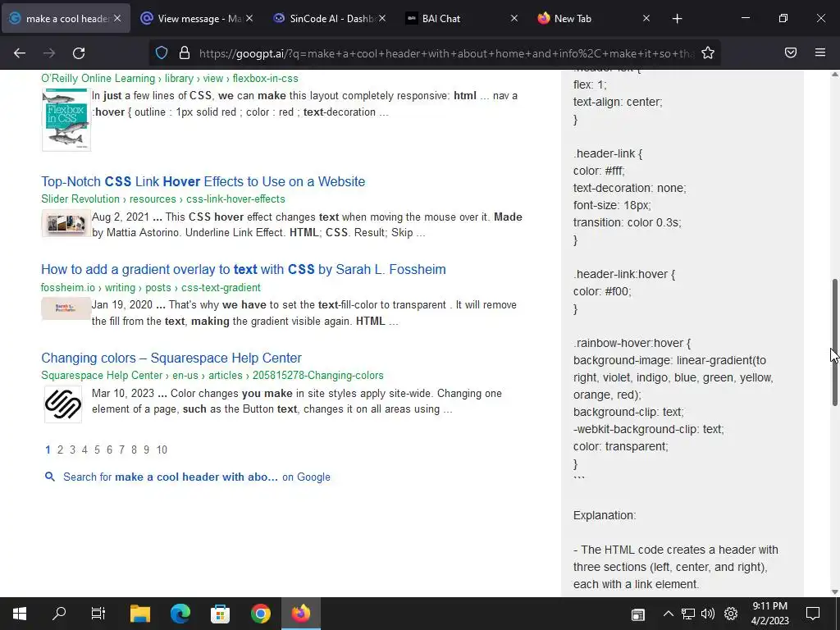Click scrollbar down arrow
Viewport: 840px width, 630px height.
(x=834, y=592)
